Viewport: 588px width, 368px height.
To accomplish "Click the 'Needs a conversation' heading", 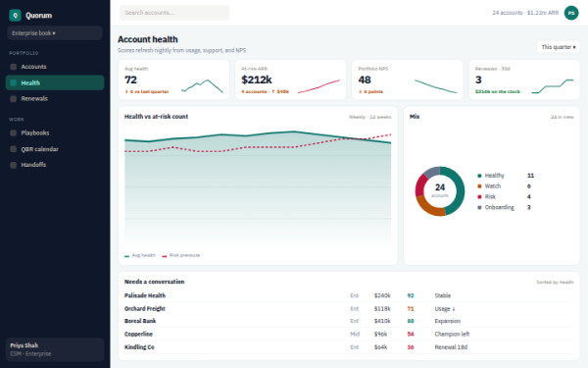I will pos(155,282).
